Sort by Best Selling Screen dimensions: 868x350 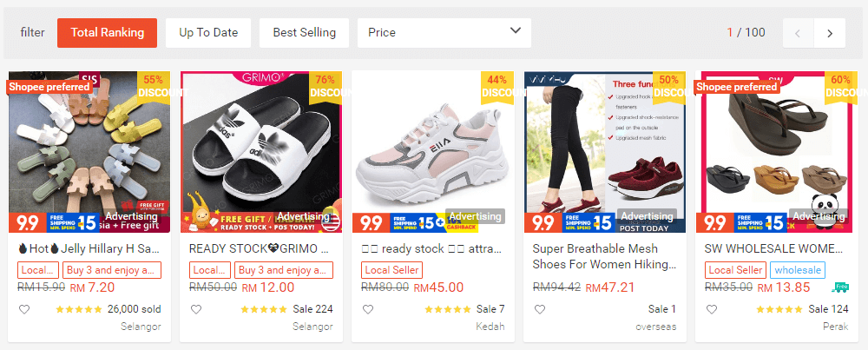tap(304, 33)
